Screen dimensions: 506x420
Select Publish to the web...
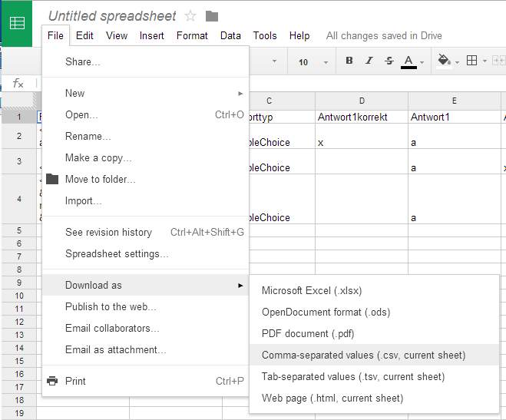tap(146, 306)
